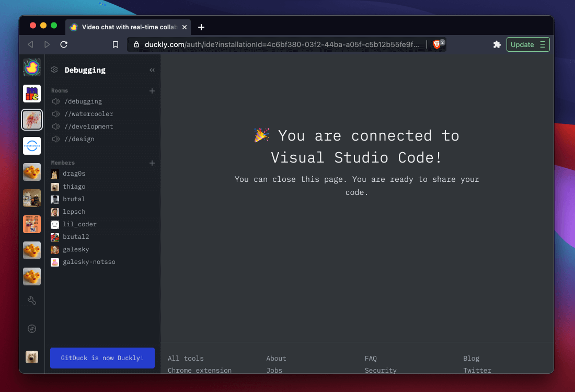Select the 'Video chat with real-time' tab
This screenshot has width=575, height=392.
129,27
